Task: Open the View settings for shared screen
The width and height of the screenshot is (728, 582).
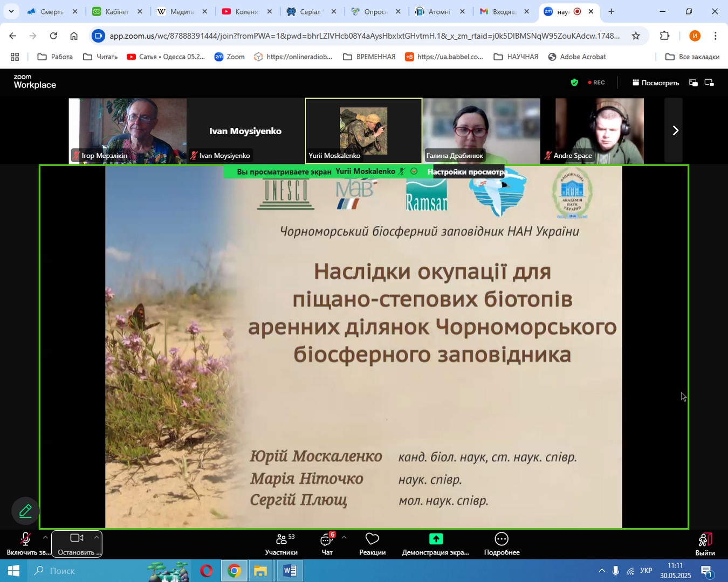Action: [x=466, y=172]
